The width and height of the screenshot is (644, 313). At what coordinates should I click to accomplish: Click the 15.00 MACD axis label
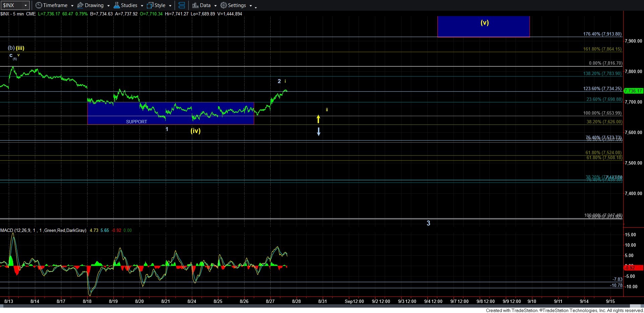coord(630,235)
